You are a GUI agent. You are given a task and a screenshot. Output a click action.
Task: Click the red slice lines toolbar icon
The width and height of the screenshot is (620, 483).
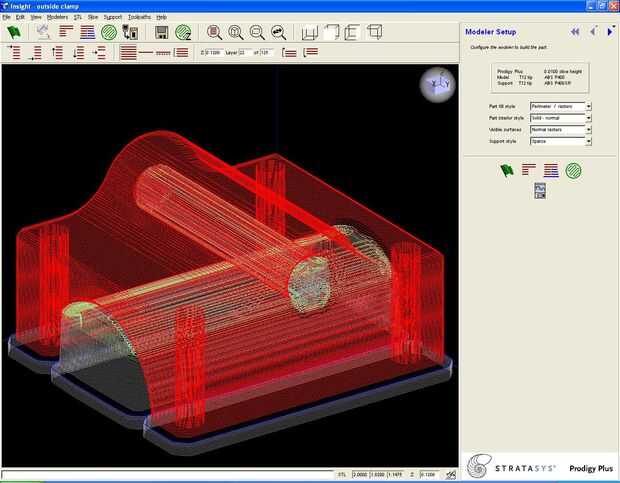[66, 32]
